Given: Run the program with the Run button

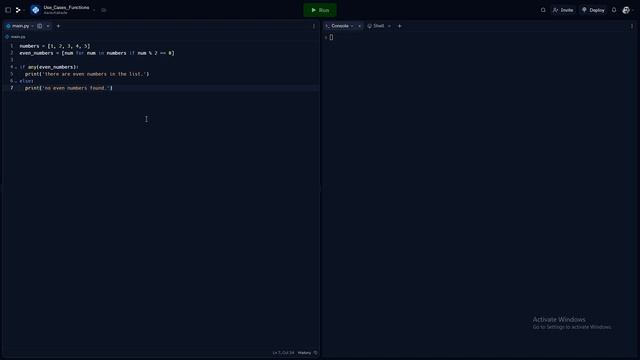Looking at the screenshot, I should click(320, 10).
